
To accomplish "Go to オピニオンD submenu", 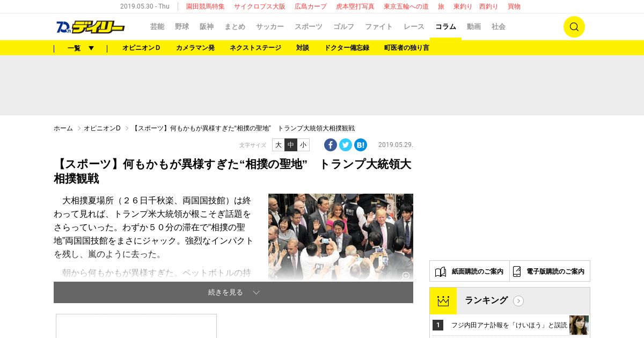I will 142,48.
